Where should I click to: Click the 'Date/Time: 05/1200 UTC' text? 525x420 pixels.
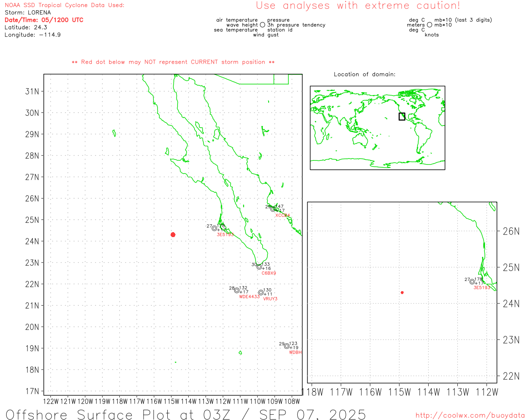pos(44,20)
